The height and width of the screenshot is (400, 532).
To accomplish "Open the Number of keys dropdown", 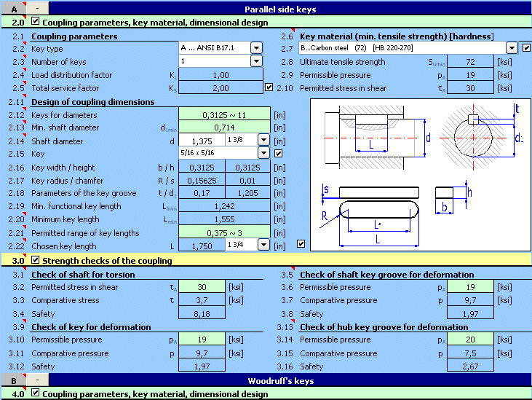I will 256,61.
